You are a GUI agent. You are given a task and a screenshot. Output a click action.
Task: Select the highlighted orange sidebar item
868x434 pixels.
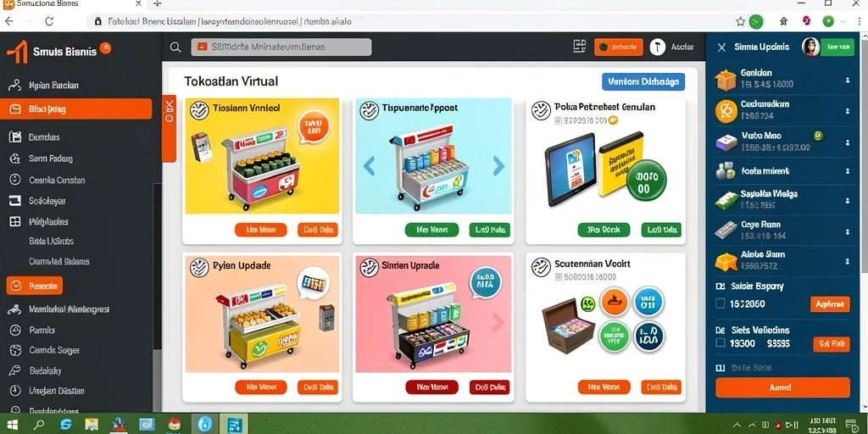tap(75, 109)
